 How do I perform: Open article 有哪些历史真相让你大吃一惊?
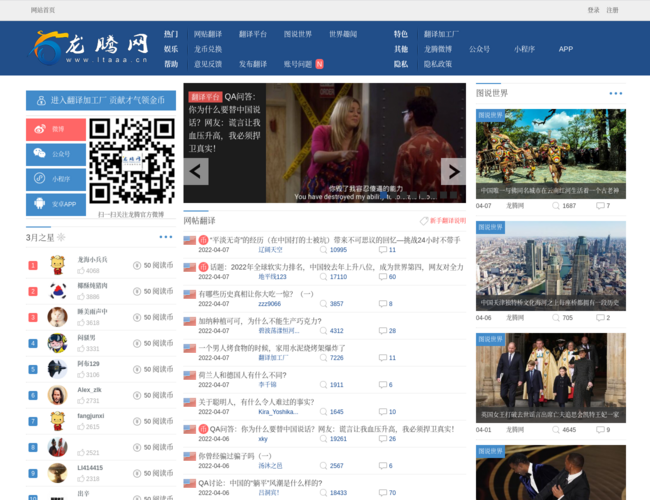[256, 294]
